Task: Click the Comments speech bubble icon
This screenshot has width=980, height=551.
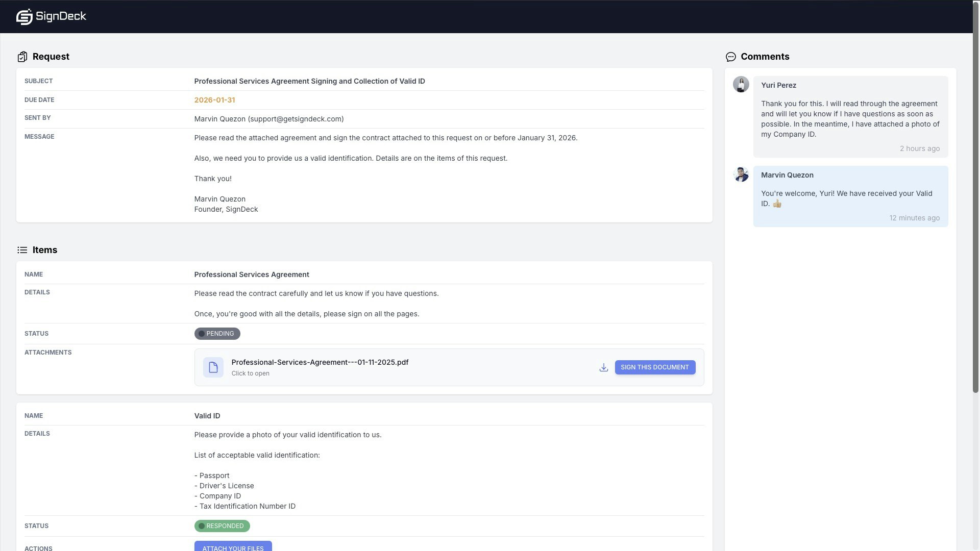Action: pyautogui.click(x=730, y=57)
